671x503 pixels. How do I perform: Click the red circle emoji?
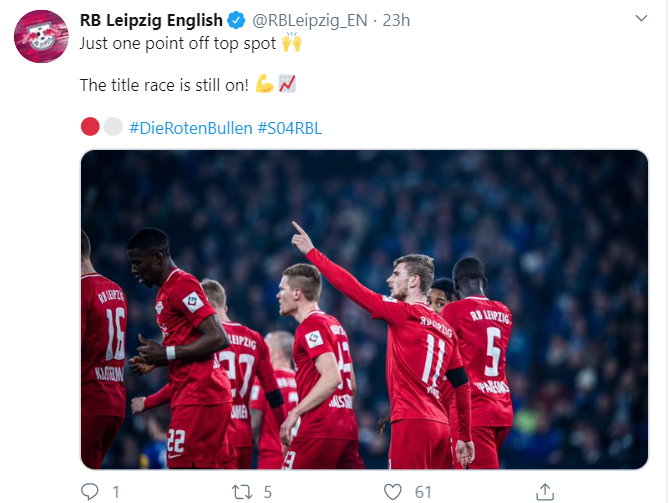(90, 127)
